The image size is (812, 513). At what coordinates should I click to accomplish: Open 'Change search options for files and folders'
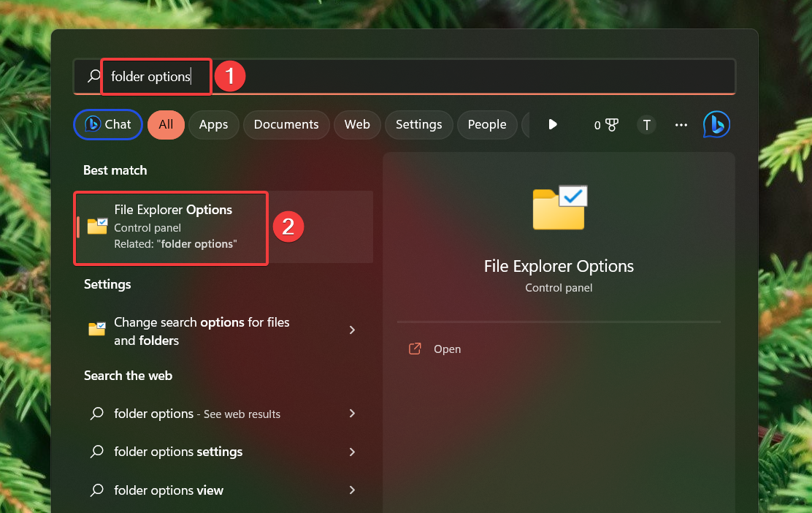pos(223,330)
